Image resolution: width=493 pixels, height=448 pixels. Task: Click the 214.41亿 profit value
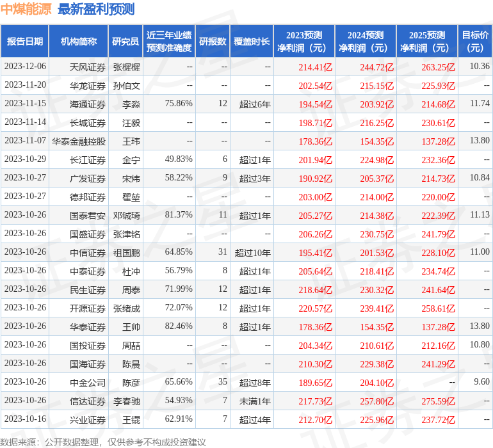coord(316,67)
